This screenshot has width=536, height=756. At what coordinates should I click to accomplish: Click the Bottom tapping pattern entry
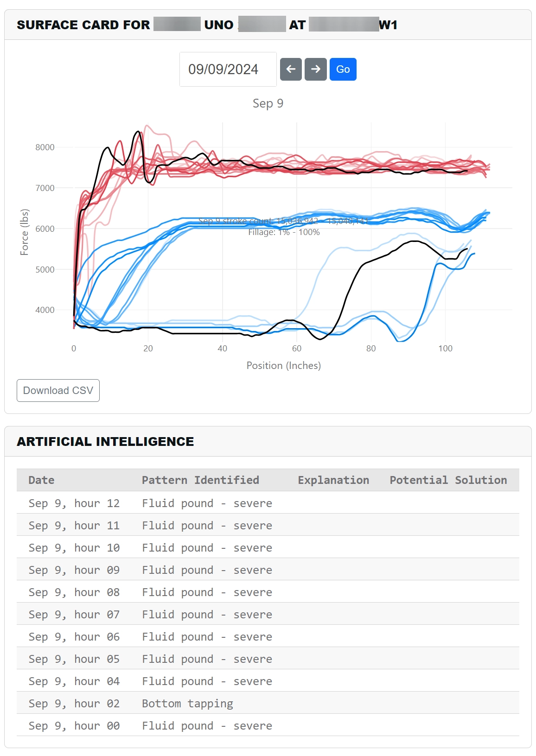[187, 703]
